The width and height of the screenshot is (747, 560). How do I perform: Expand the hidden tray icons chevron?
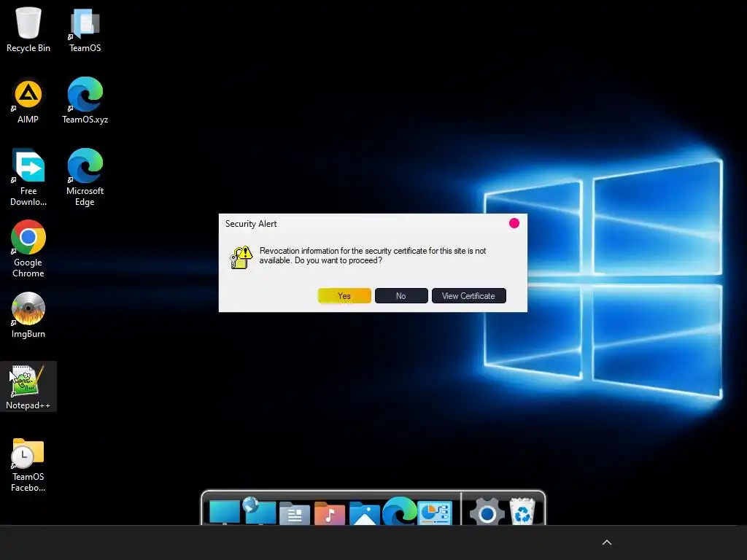(607, 542)
